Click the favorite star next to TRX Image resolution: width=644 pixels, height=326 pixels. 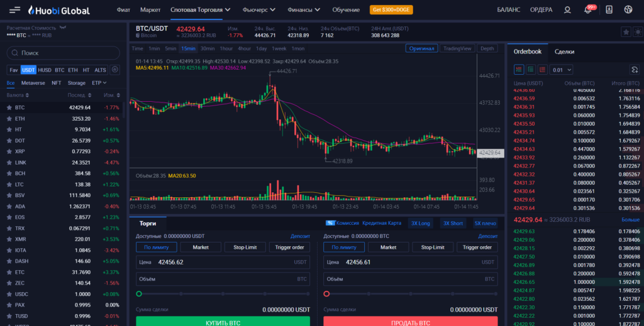point(9,229)
